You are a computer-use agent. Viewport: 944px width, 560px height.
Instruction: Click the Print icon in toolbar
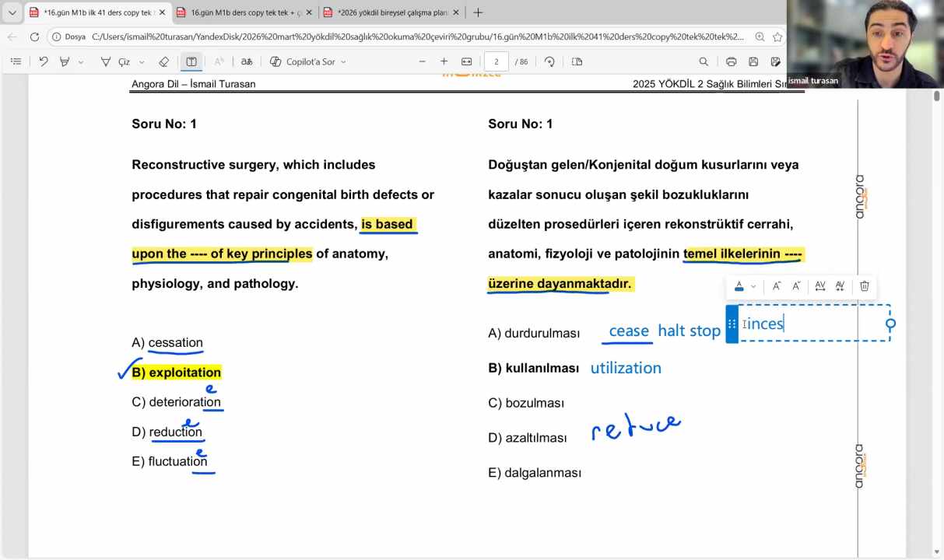(x=731, y=61)
